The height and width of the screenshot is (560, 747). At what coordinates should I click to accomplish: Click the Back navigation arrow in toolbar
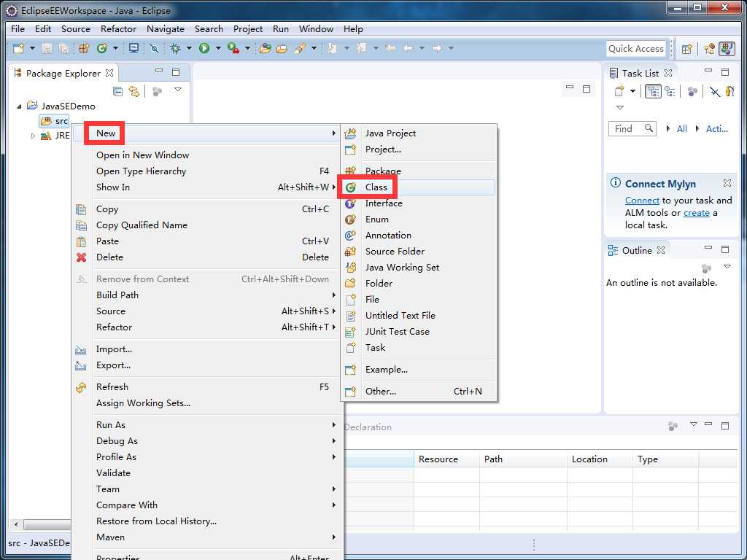(408, 48)
